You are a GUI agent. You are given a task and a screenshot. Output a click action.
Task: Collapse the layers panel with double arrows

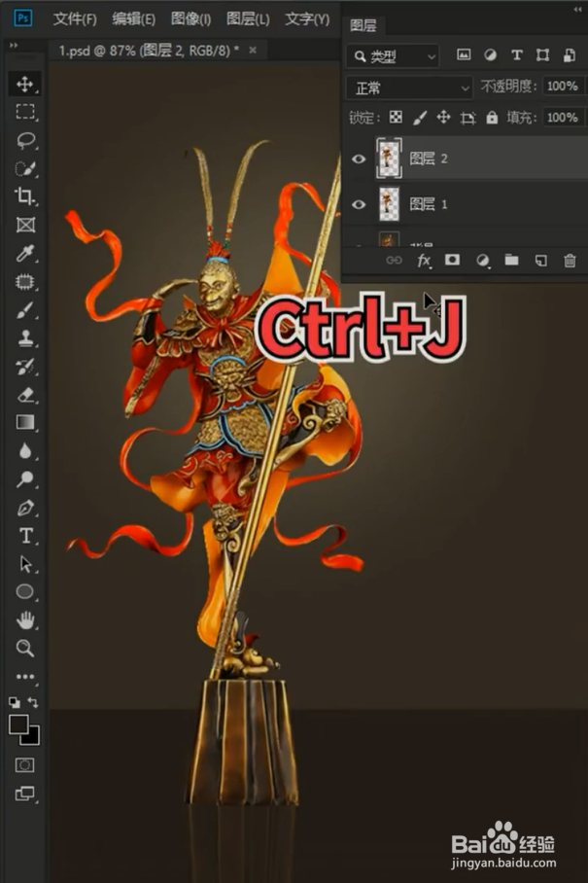click(x=577, y=10)
